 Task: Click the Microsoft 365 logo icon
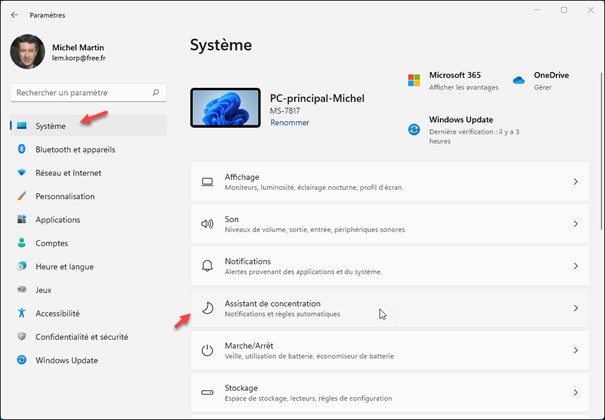click(414, 80)
